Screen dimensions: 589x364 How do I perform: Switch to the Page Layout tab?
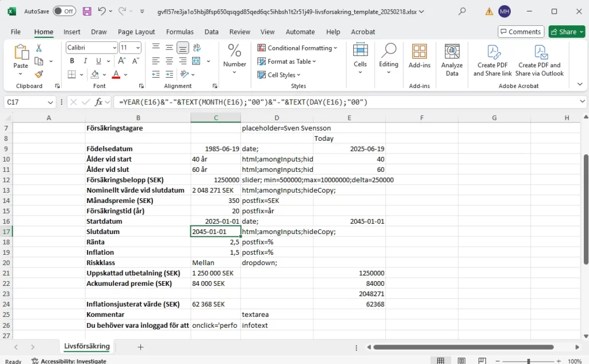pyautogui.click(x=136, y=32)
